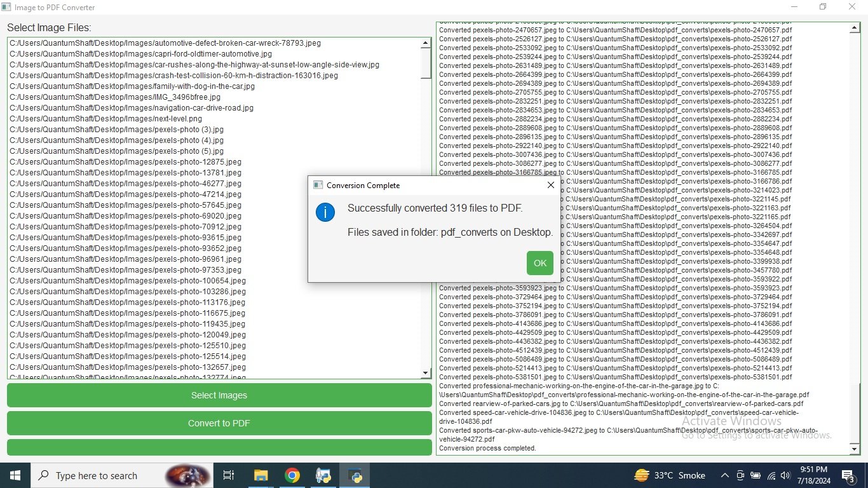Click the Wi-Fi network tray icon
Viewport: 868px width, 488px height.
click(x=771, y=475)
